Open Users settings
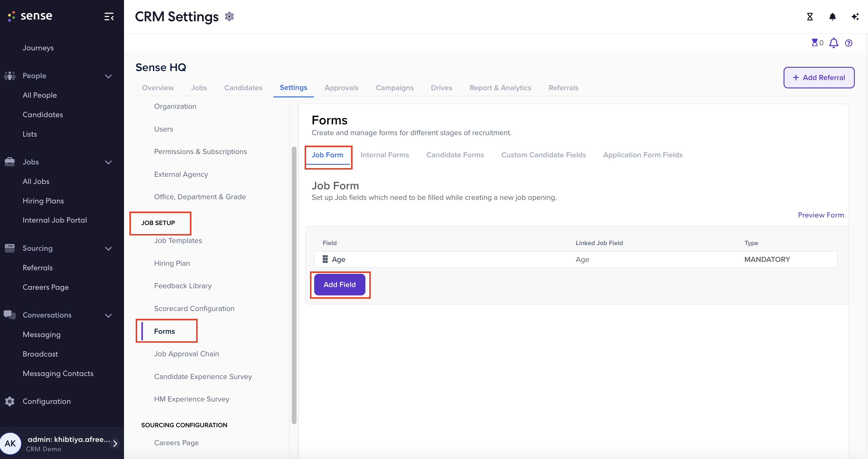This screenshot has width=868, height=459. [164, 129]
